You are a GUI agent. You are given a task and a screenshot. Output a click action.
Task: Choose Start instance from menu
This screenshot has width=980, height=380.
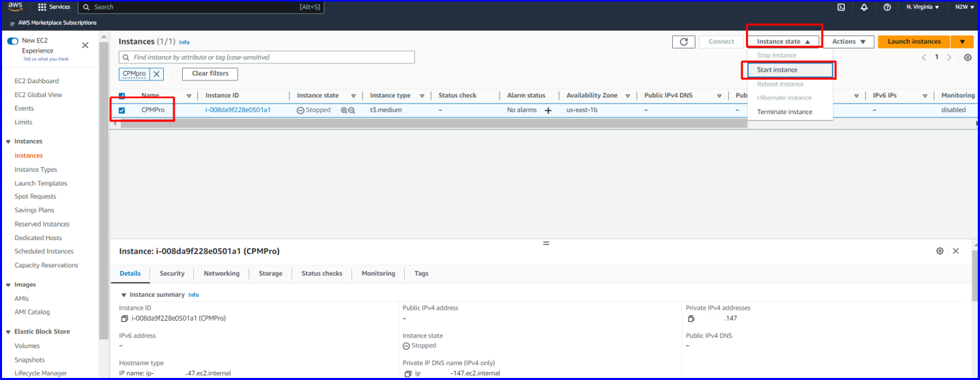[790, 70]
